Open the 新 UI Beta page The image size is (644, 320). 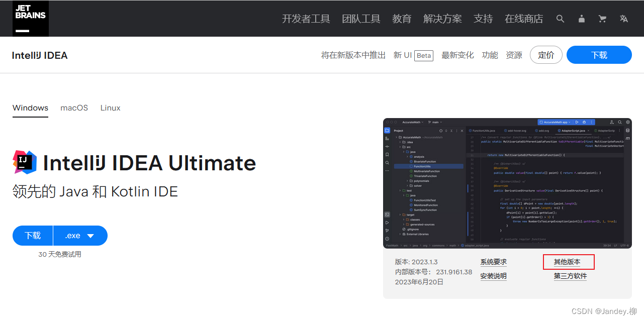click(x=413, y=55)
